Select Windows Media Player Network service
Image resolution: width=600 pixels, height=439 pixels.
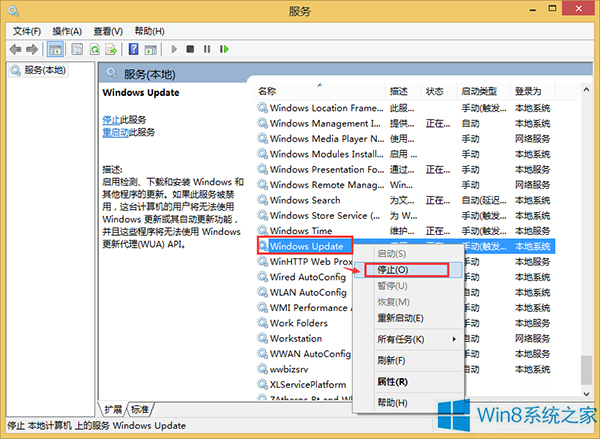[405, 139]
